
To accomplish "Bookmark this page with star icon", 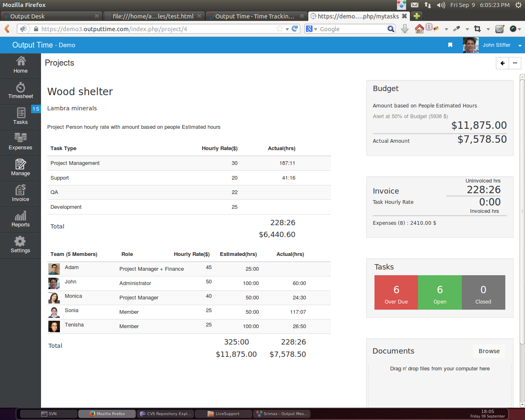I will pyautogui.click(x=280, y=29).
